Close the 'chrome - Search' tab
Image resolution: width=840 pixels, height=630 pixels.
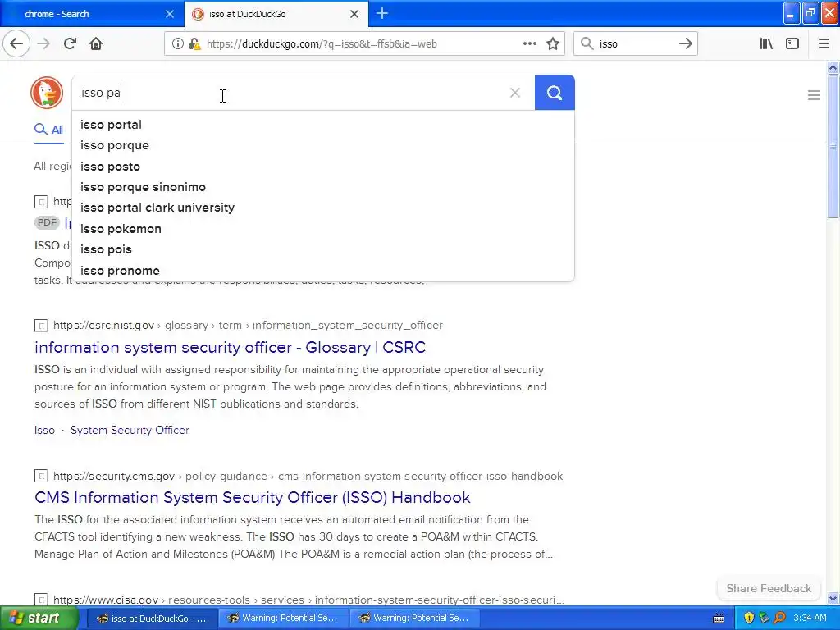pos(169,14)
